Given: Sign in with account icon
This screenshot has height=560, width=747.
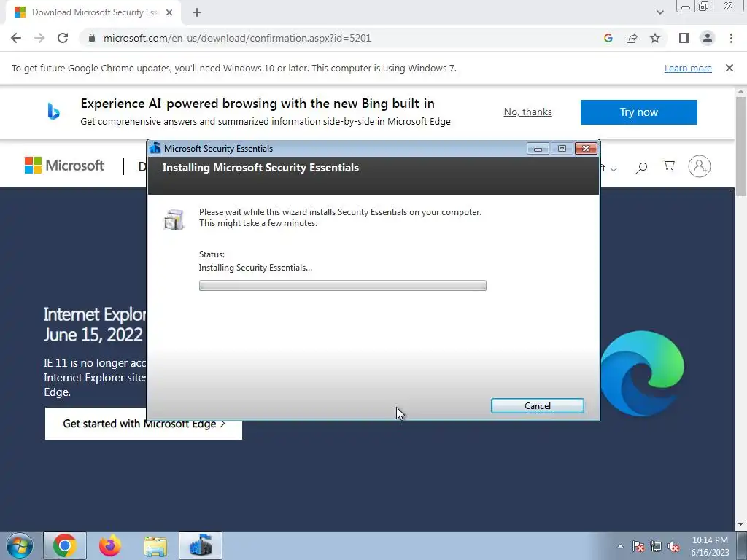Looking at the screenshot, I should 700,166.
